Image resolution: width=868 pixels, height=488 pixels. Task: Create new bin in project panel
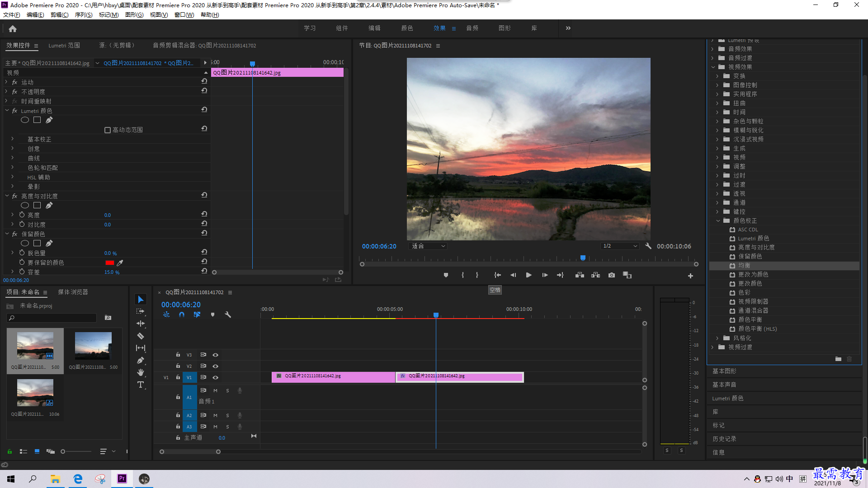pos(108,318)
